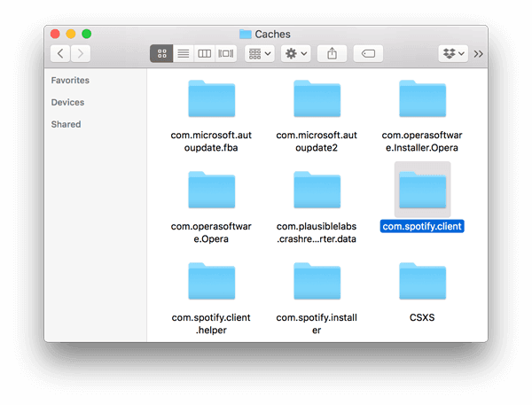Switch to column view
The image size is (532, 405).
[x=204, y=53]
